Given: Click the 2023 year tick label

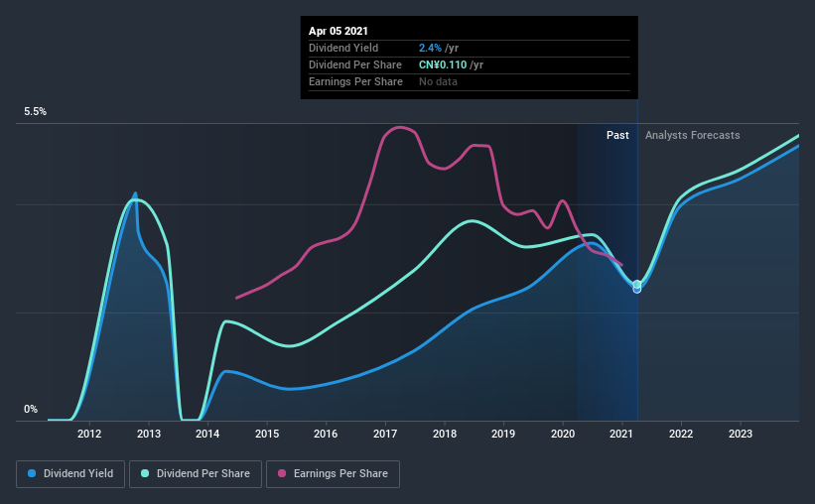Looking at the screenshot, I should pos(741,434).
